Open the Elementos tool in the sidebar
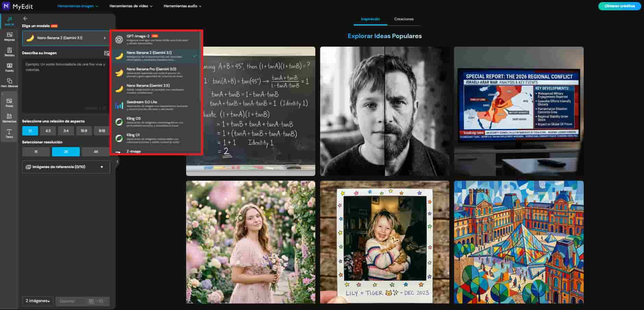644x310 pixels. (10, 118)
